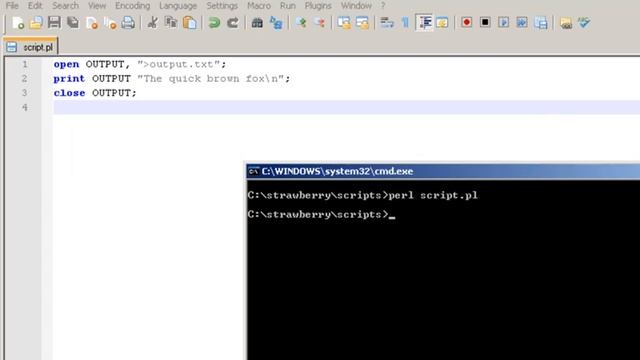Open the Search menu
This screenshot has width=640, height=360.
pyautogui.click(x=65, y=6)
